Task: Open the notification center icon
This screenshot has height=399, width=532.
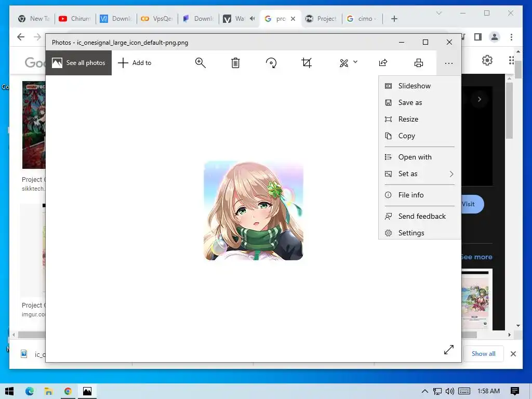Action: [x=515, y=391]
